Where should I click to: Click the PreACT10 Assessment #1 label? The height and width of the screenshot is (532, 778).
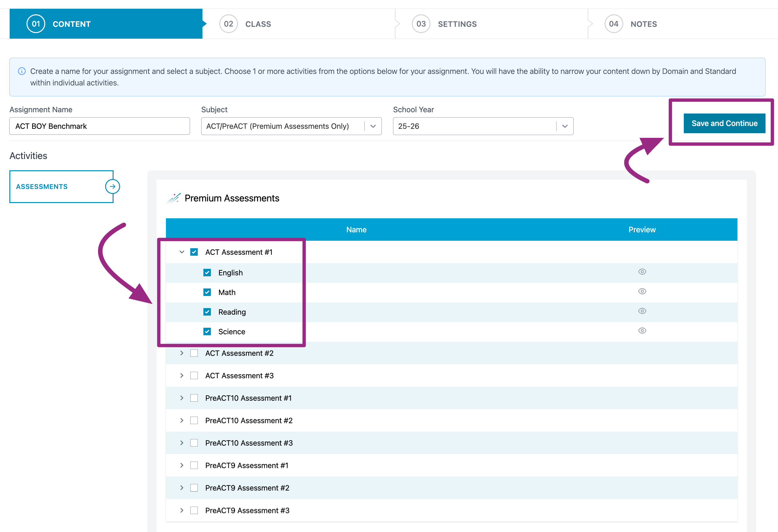tap(248, 398)
